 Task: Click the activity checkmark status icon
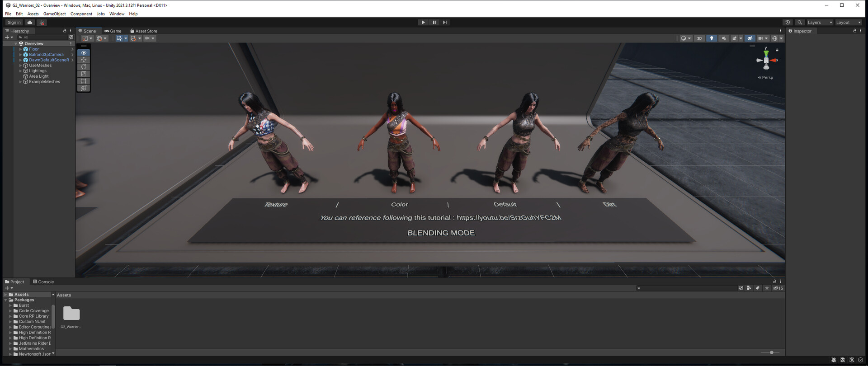coord(860,360)
